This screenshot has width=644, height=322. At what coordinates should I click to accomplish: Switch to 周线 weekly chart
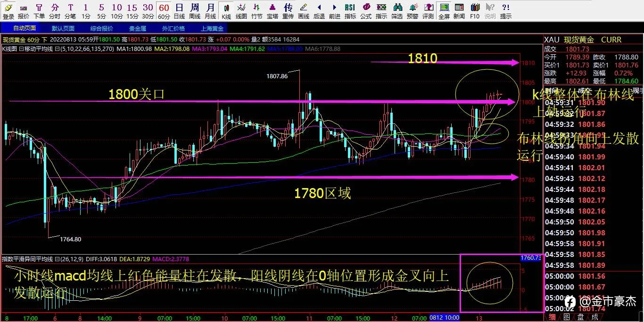pyautogui.click(x=195, y=10)
